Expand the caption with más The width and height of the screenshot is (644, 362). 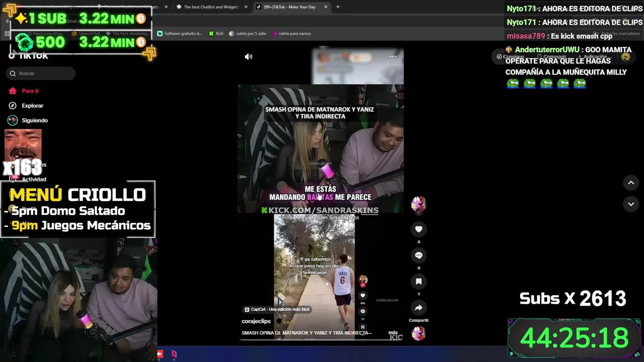click(x=393, y=332)
